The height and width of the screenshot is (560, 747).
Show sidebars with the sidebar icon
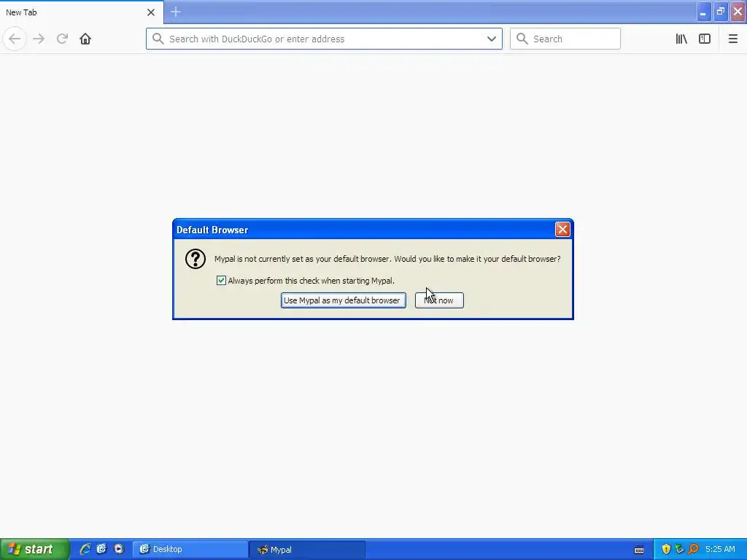pyautogui.click(x=705, y=39)
